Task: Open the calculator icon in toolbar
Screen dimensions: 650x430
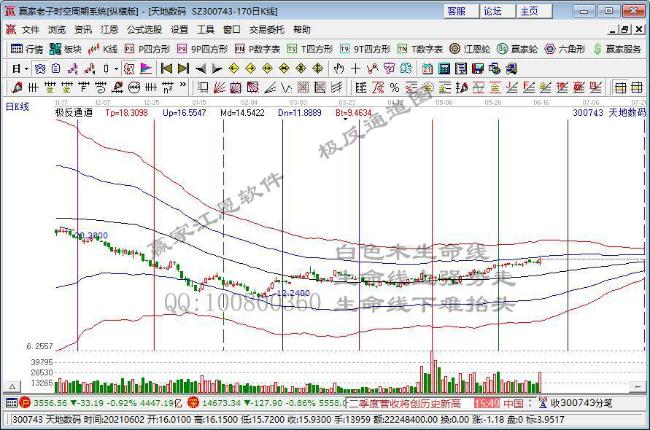Action: click(x=444, y=68)
